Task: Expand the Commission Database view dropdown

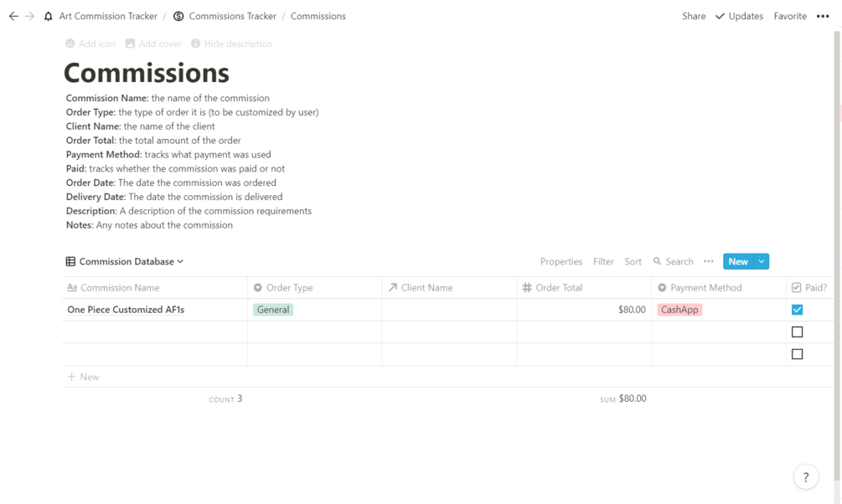Action: tap(180, 261)
